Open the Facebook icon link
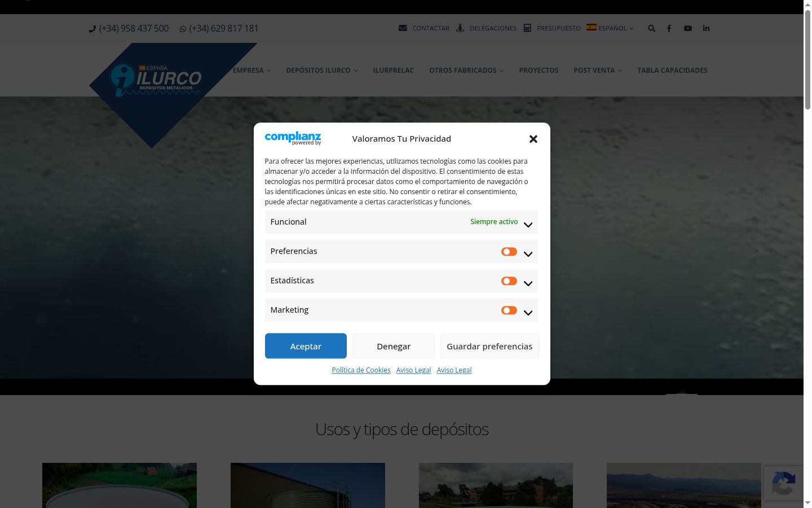This screenshot has width=812, height=508. click(669, 28)
